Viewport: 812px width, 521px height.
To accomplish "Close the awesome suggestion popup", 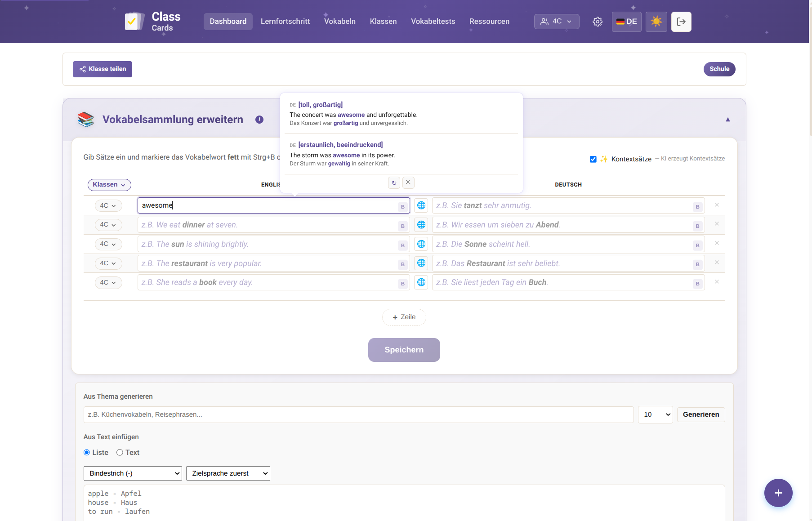I will coord(408,183).
